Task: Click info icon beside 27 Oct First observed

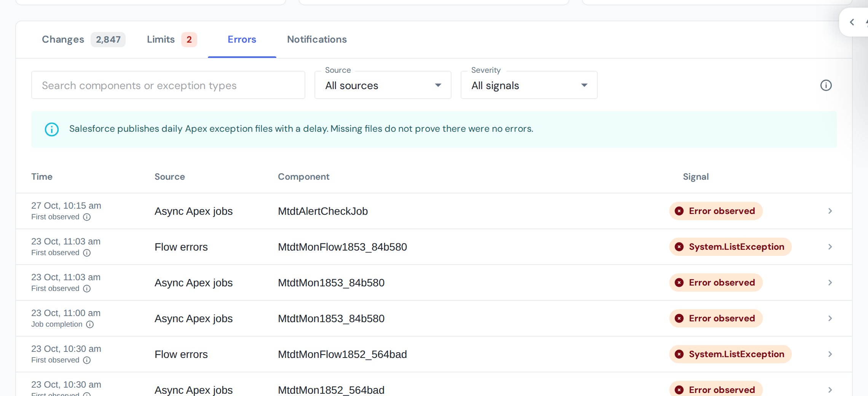Action: pos(87,217)
